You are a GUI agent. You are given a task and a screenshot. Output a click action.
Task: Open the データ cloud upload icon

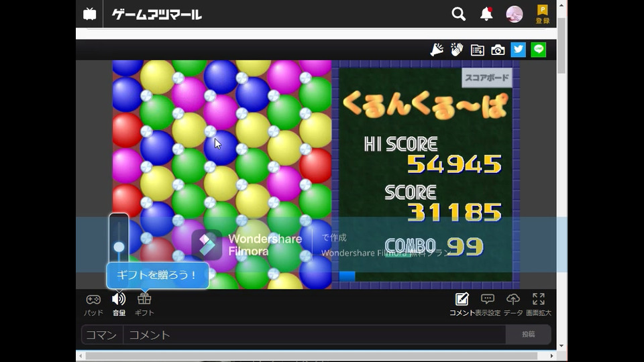click(x=513, y=305)
